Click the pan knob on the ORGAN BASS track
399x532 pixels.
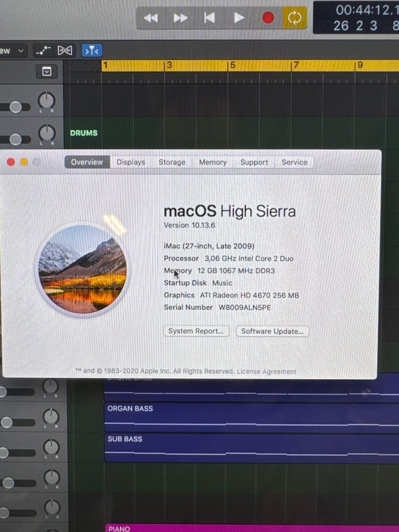[x=51, y=416]
